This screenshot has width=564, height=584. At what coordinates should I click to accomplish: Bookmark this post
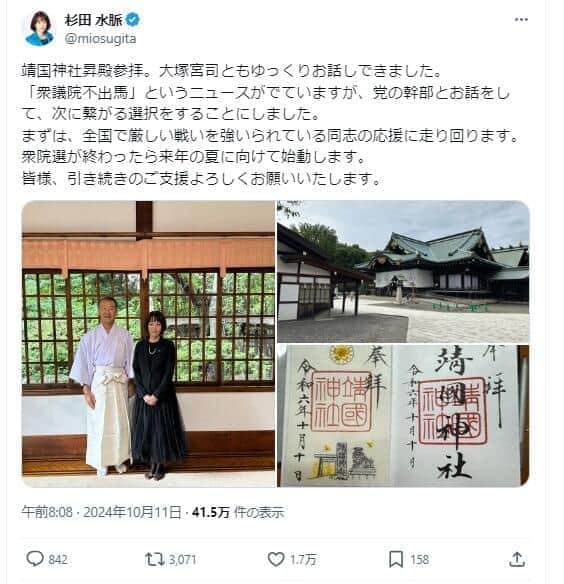396,559
